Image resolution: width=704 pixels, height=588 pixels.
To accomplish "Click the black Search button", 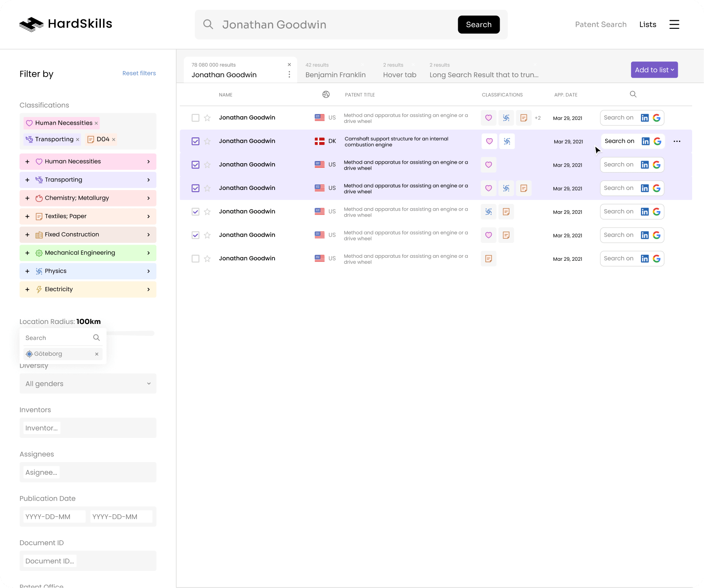I will click(479, 25).
